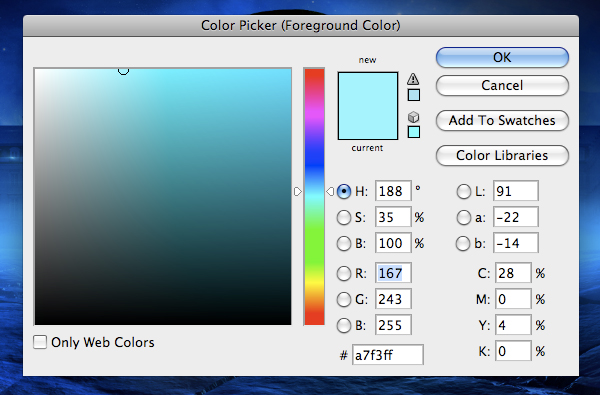
Task: Click the hex field a7f3ff
Action: [388, 355]
